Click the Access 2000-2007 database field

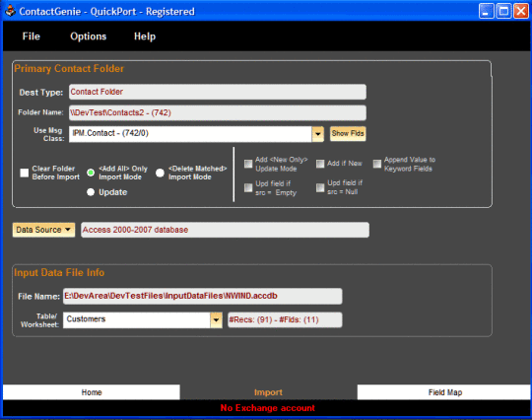225,230
